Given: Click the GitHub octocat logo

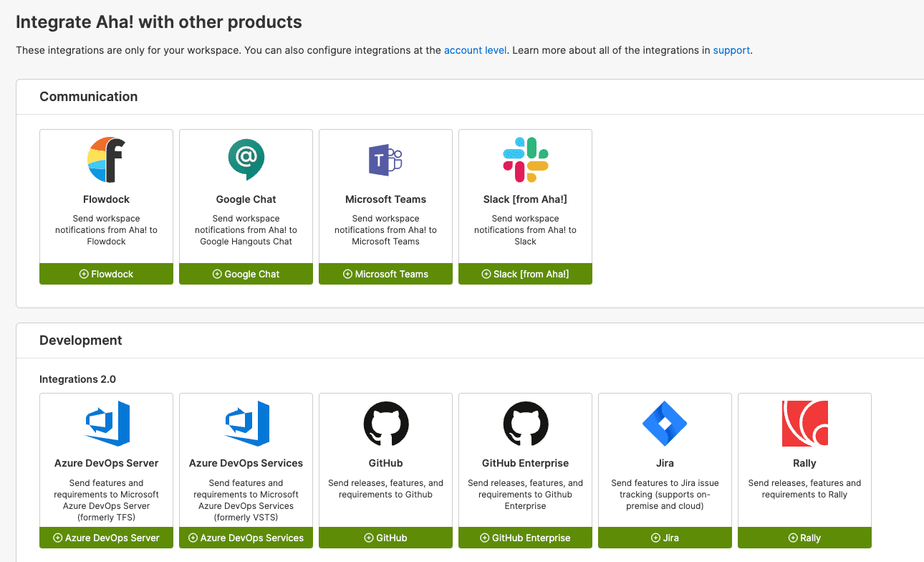Looking at the screenshot, I should click(x=385, y=424).
